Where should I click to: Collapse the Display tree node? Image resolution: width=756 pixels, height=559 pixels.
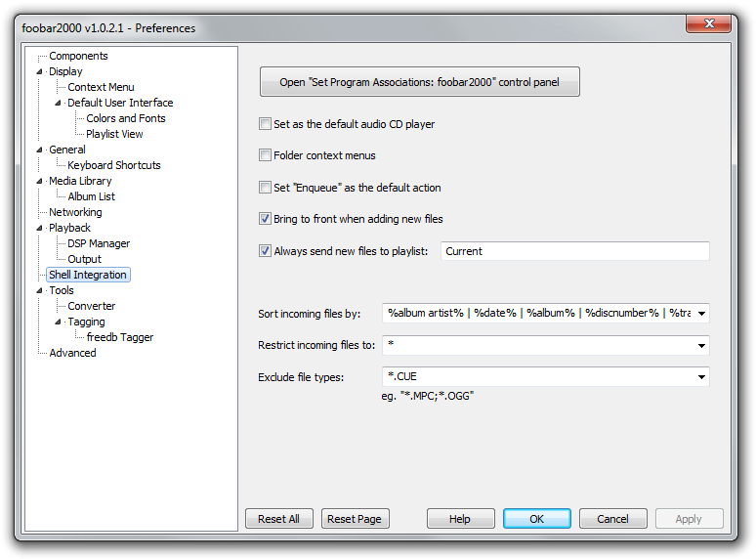point(40,71)
